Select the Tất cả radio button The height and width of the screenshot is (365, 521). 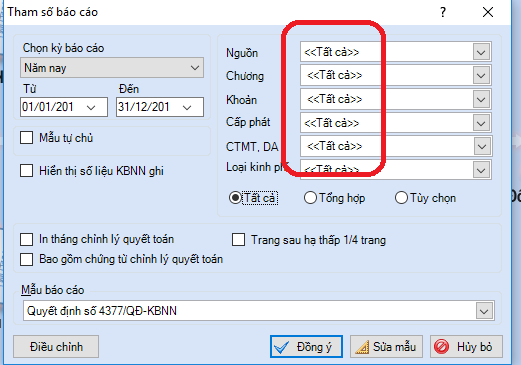(235, 198)
